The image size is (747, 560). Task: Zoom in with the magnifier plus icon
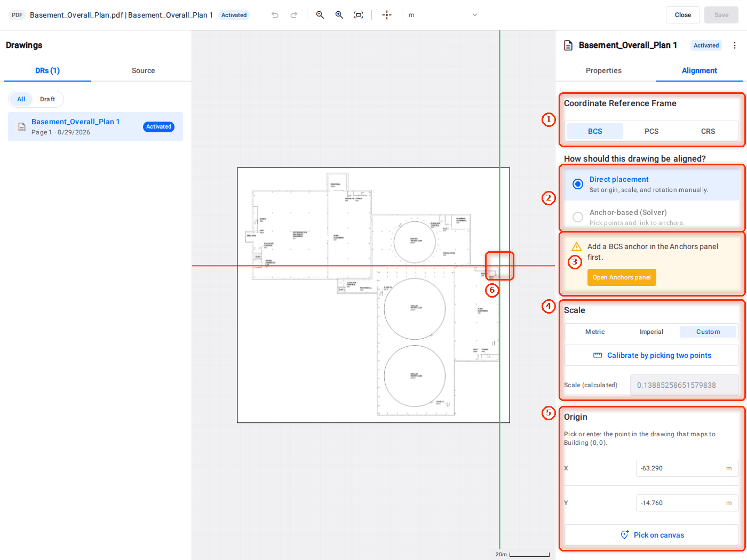(x=339, y=15)
